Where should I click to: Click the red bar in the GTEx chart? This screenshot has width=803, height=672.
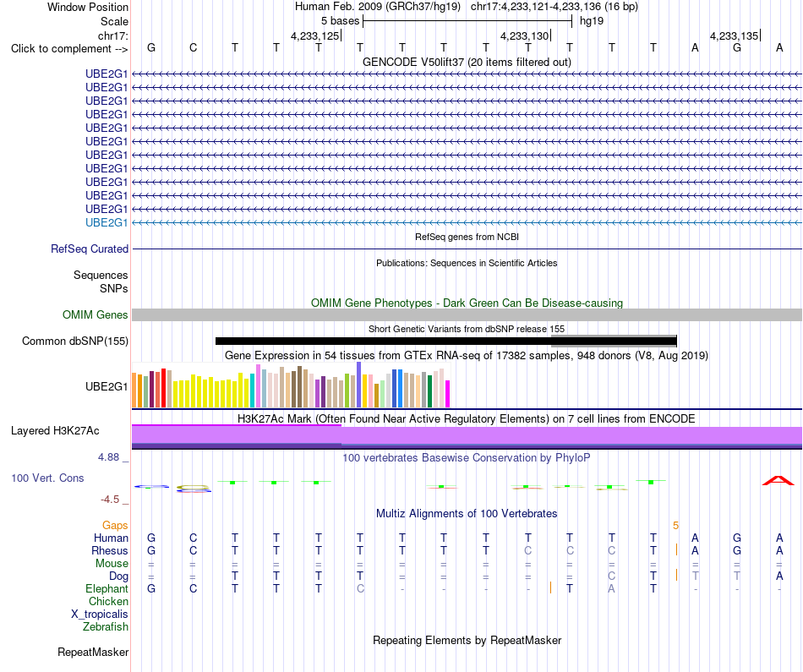tap(163, 388)
